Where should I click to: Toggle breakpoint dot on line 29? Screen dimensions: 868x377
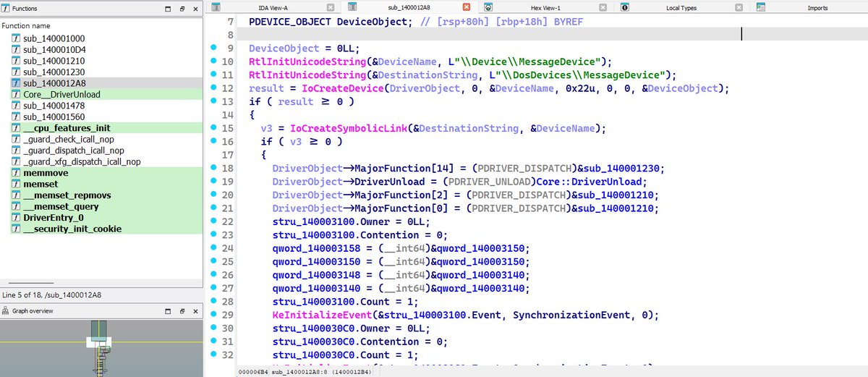(215, 314)
